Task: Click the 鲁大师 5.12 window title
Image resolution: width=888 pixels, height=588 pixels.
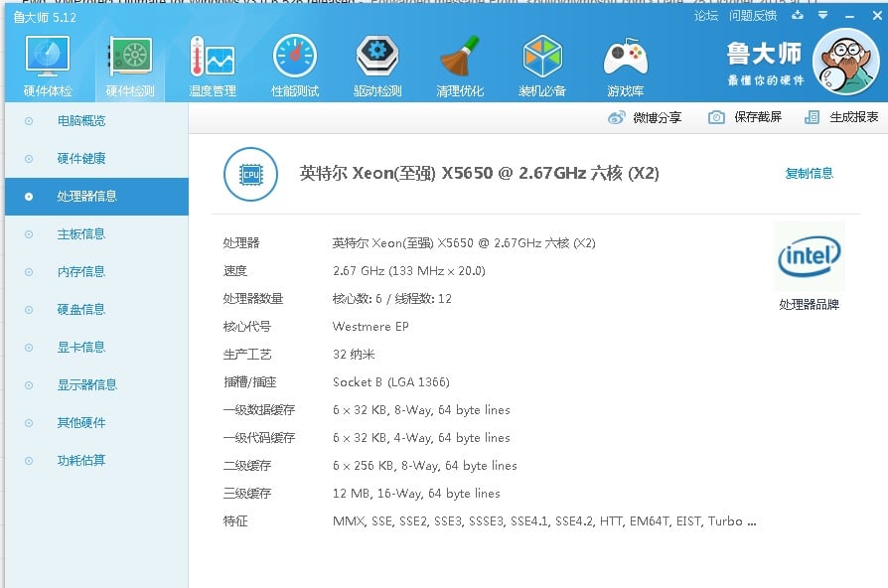Action: 45,17
